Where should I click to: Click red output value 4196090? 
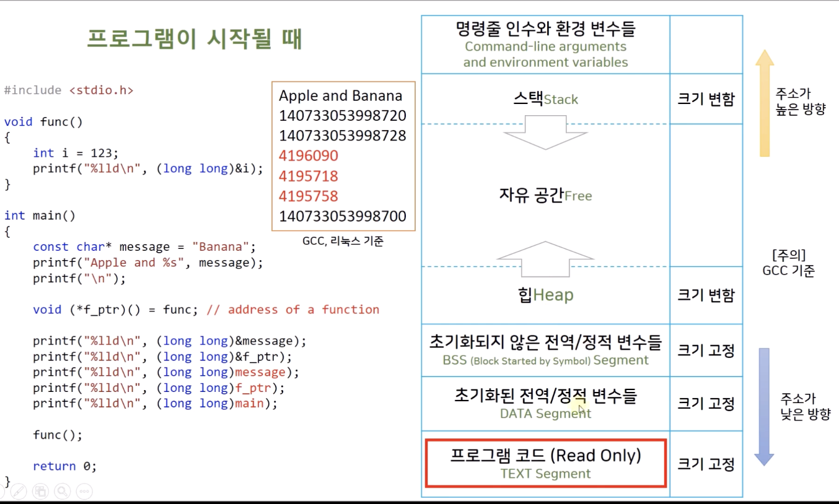(x=309, y=156)
